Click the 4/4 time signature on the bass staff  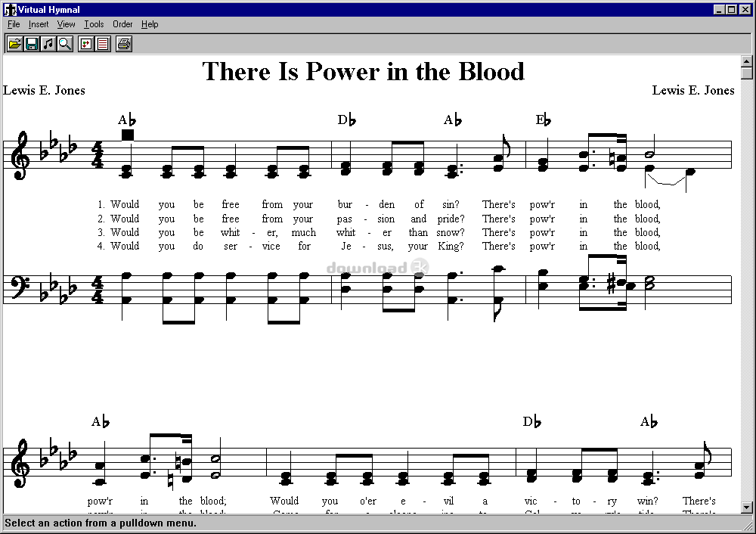coord(98,290)
